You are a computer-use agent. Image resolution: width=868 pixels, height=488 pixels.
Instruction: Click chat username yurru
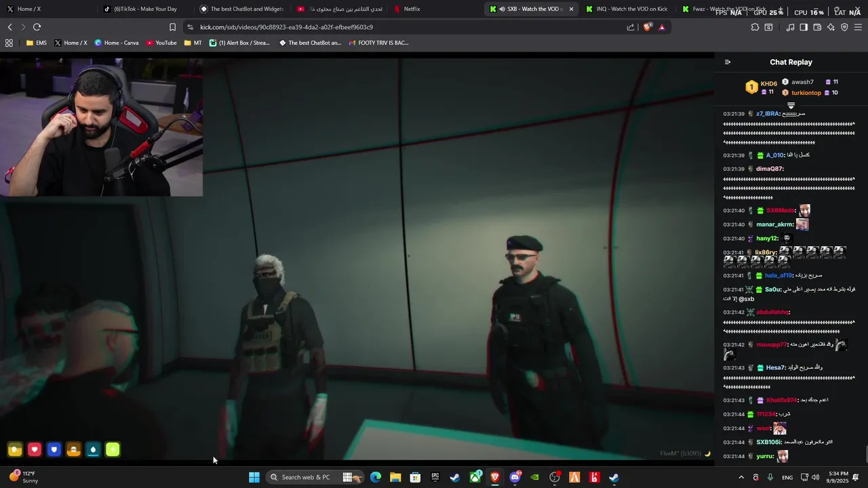point(765,456)
